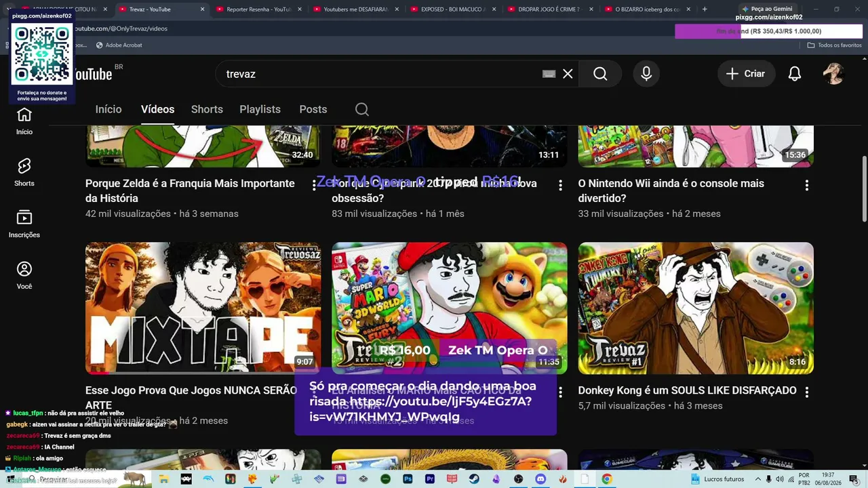Open the YouTube logo home link
The image size is (868, 488).
tap(95, 74)
